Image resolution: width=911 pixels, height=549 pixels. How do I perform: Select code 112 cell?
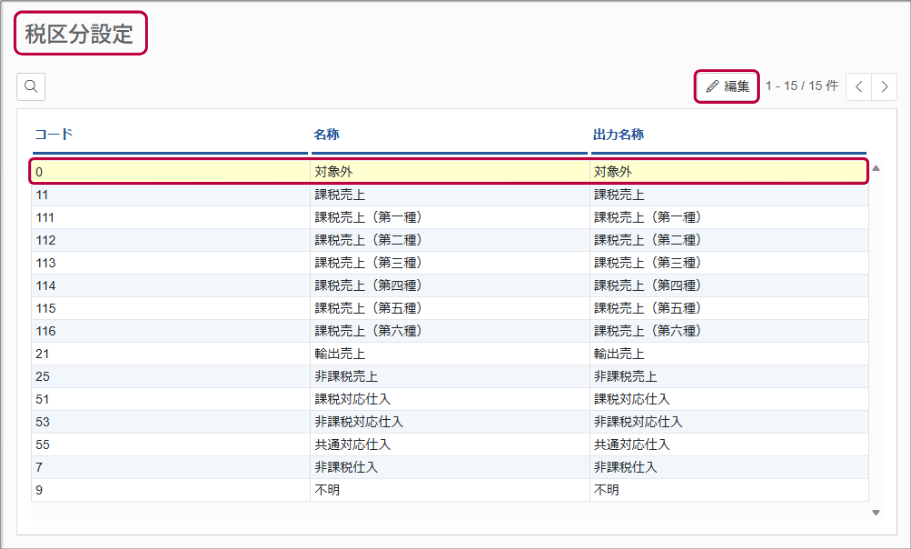coord(171,240)
